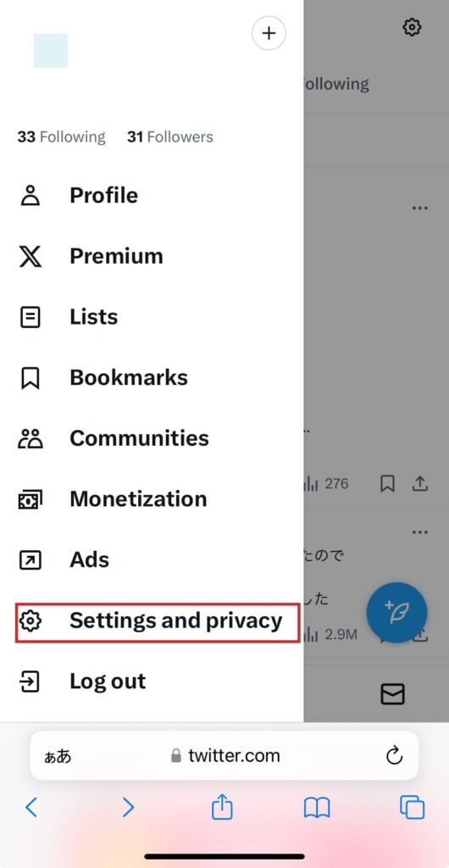Image resolution: width=449 pixels, height=868 pixels.
Task: Open the three-dot menu of second post
Action: pos(420,532)
